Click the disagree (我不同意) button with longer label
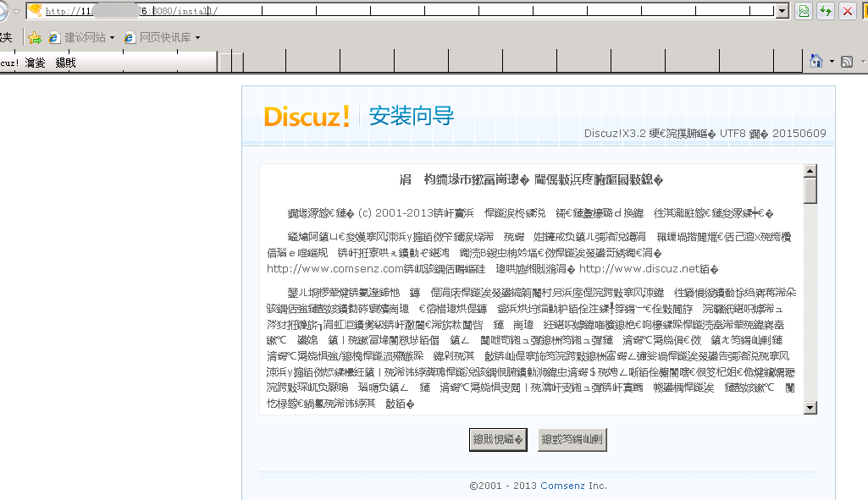 pos(572,440)
